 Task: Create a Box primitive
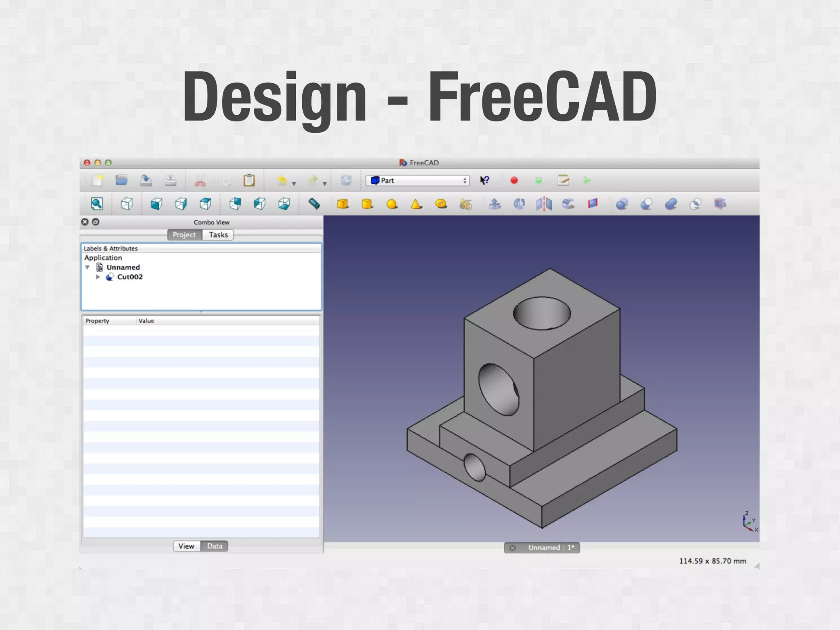343,204
